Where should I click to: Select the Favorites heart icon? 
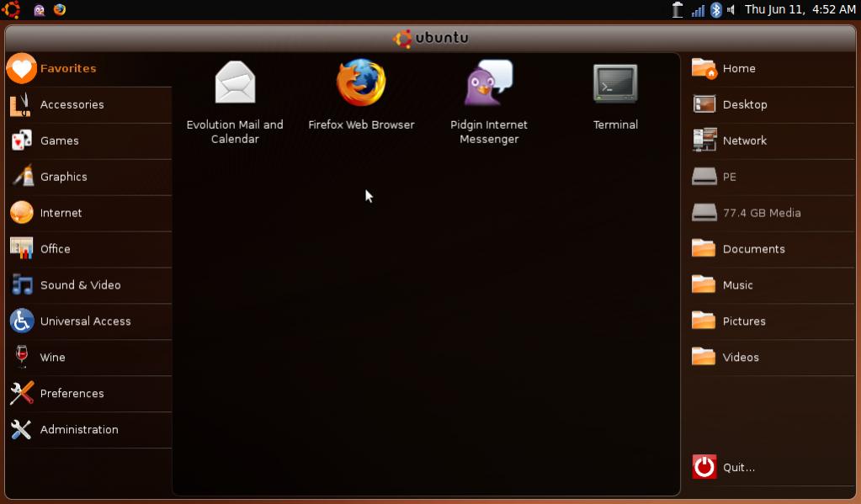21,69
